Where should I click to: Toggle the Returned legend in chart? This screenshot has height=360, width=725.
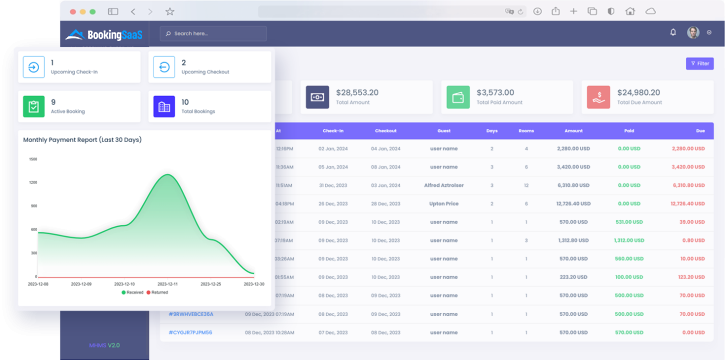coord(157,293)
